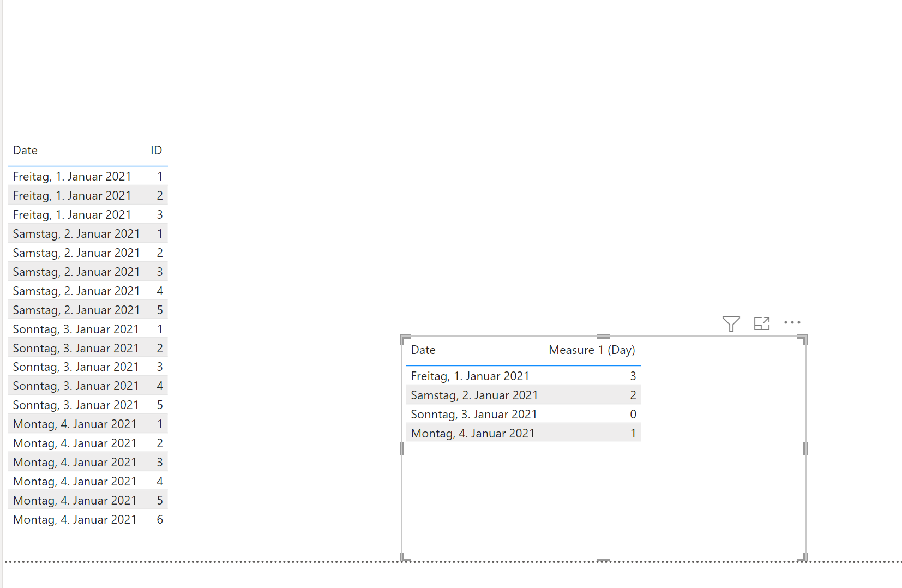Select Montag, 4. Januar 2021 row with ID 4
This screenshot has width=902, height=588.
click(88, 481)
